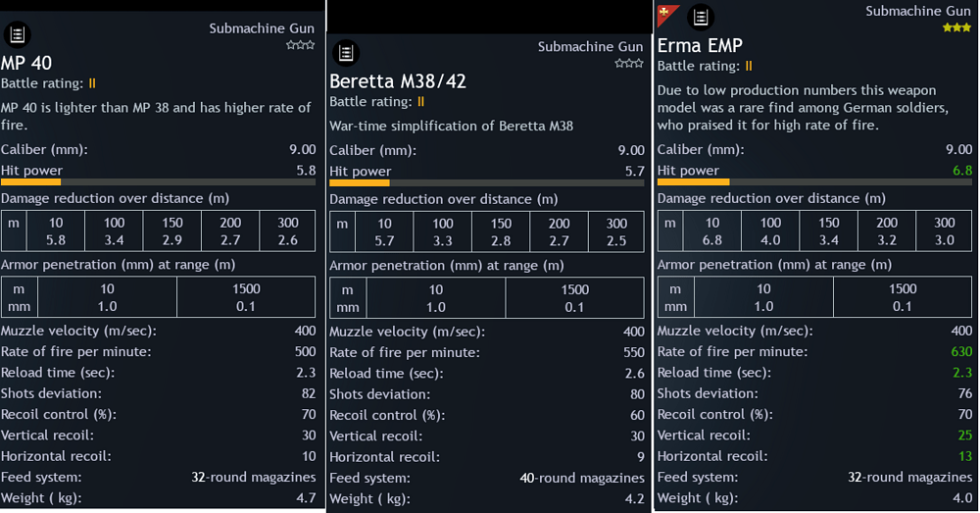The width and height of the screenshot is (980, 513).
Task: Click the Beretta hit power bar
Action: (x=487, y=182)
